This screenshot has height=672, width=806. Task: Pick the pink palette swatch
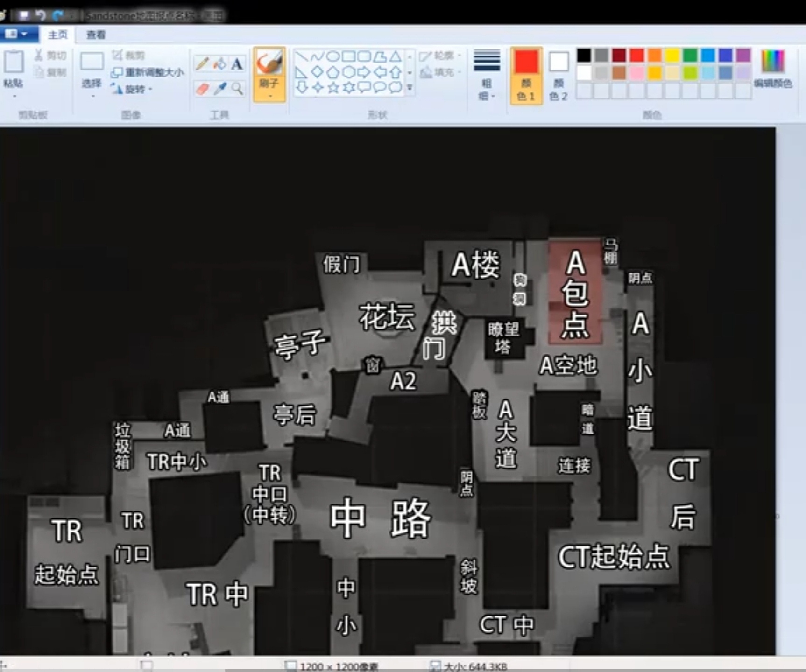[637, 73]
